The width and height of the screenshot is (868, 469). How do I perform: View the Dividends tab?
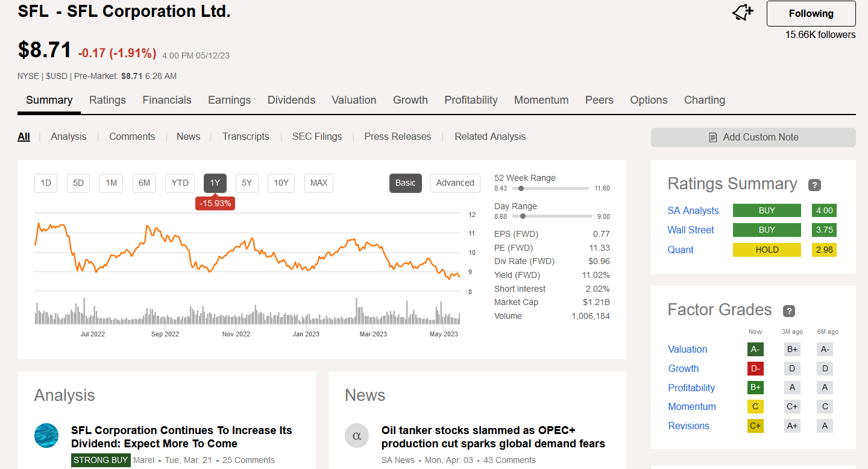point(291,100)
